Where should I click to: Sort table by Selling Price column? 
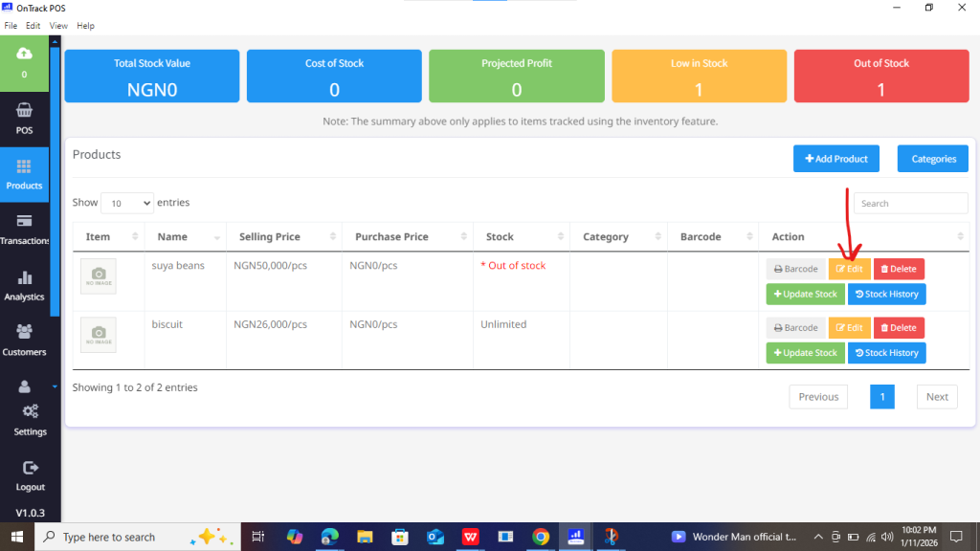click(x=283, y=237)
